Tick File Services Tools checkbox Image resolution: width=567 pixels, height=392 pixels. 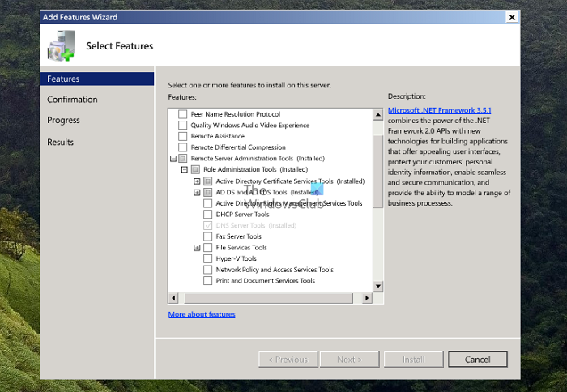click(207, 248)
